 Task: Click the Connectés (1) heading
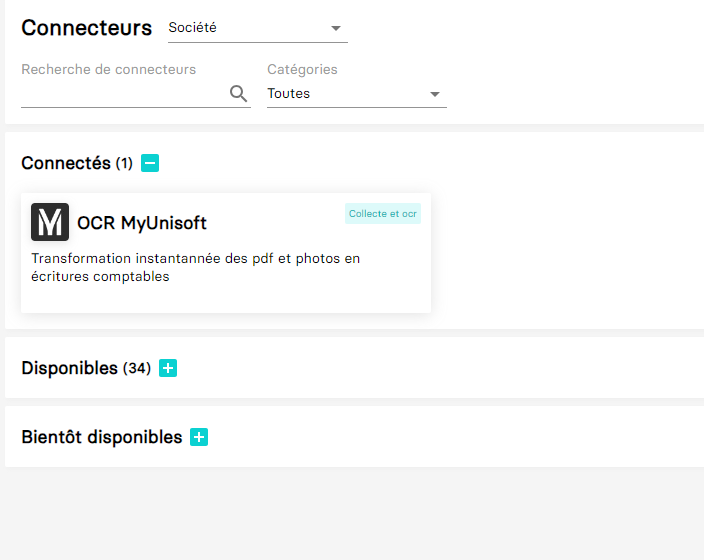(x=77, y=163)
